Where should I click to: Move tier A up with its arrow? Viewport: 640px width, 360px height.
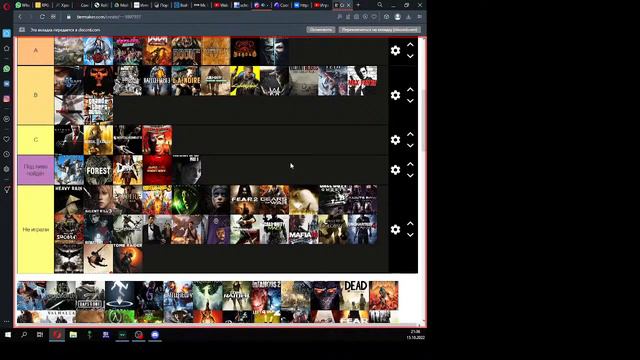coord(410,45)
